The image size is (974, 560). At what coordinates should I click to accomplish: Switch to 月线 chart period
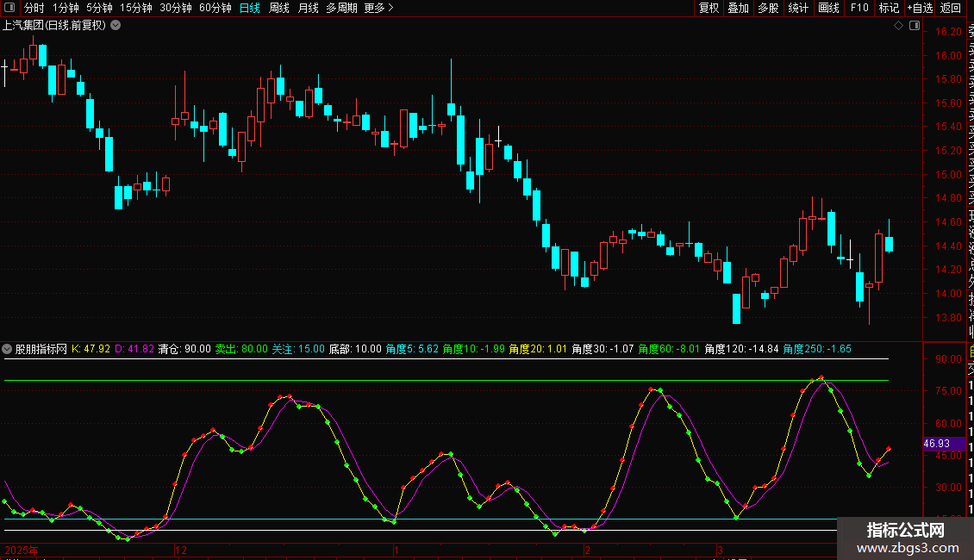308,8
